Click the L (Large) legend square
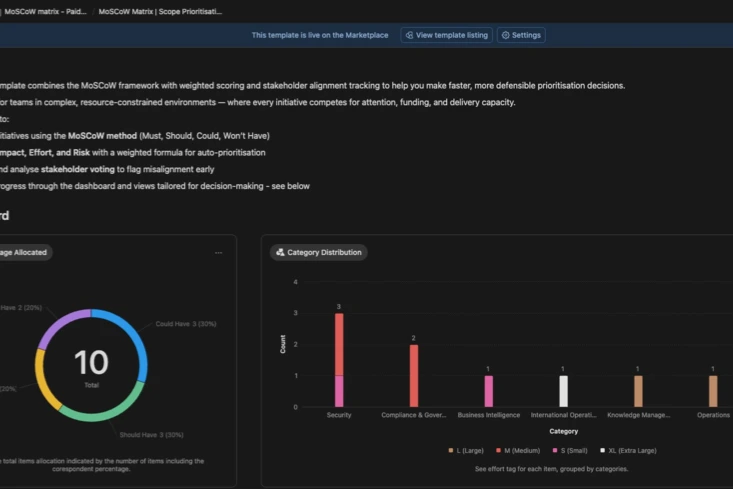This screenshot has width=733, height=489. click(451, 451)
